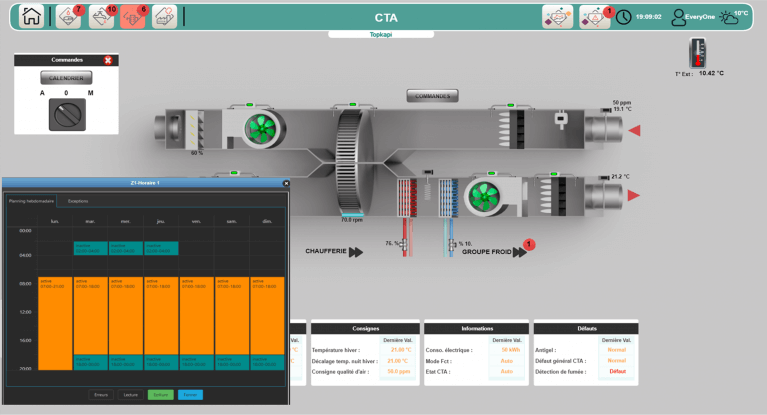Open the alarm icon with badge 10
Viewport: 767px width, 415px height.
coord(101,17)
